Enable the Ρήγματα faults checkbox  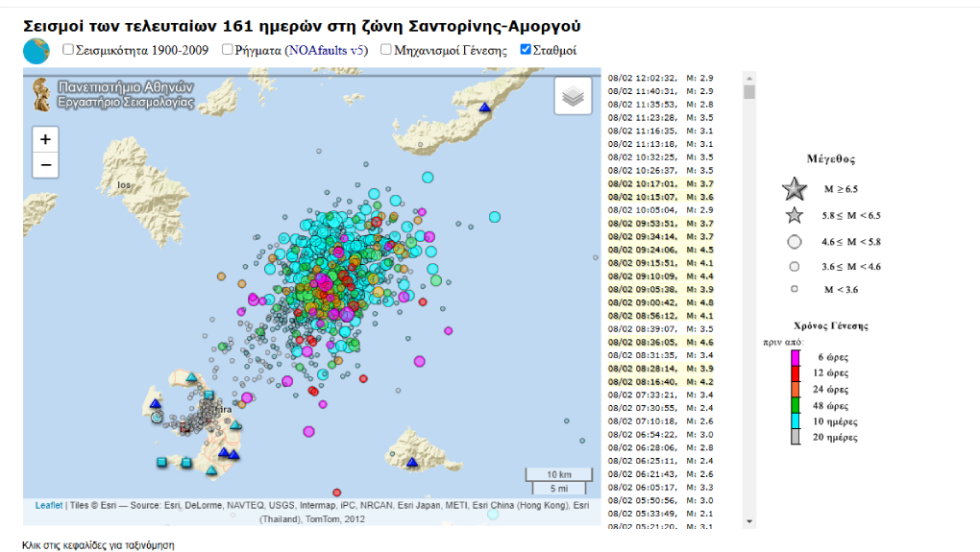click(x=228, y=49)
